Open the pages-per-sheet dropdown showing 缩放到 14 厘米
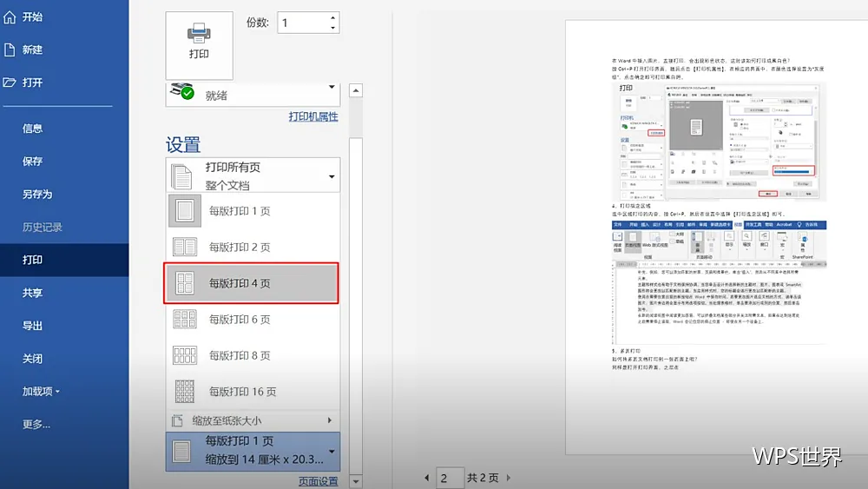The height and width of the screenshot is (489, 868). [253, 452]
